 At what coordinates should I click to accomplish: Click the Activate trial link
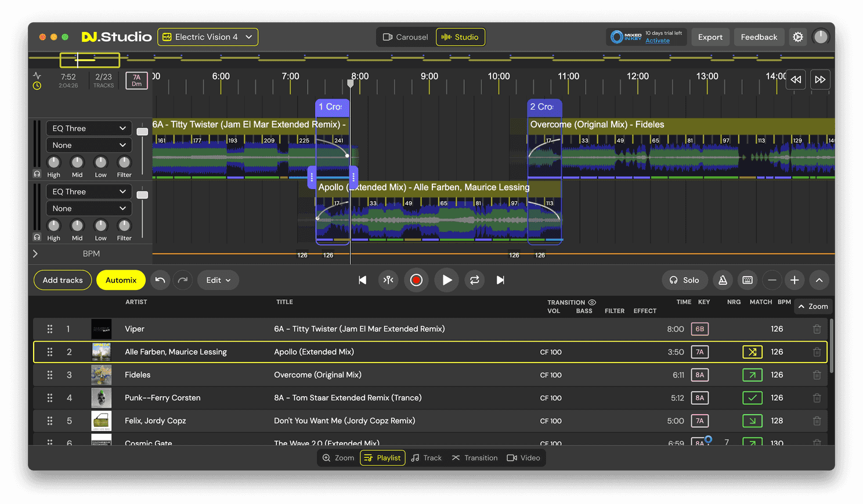coord(657,41)
